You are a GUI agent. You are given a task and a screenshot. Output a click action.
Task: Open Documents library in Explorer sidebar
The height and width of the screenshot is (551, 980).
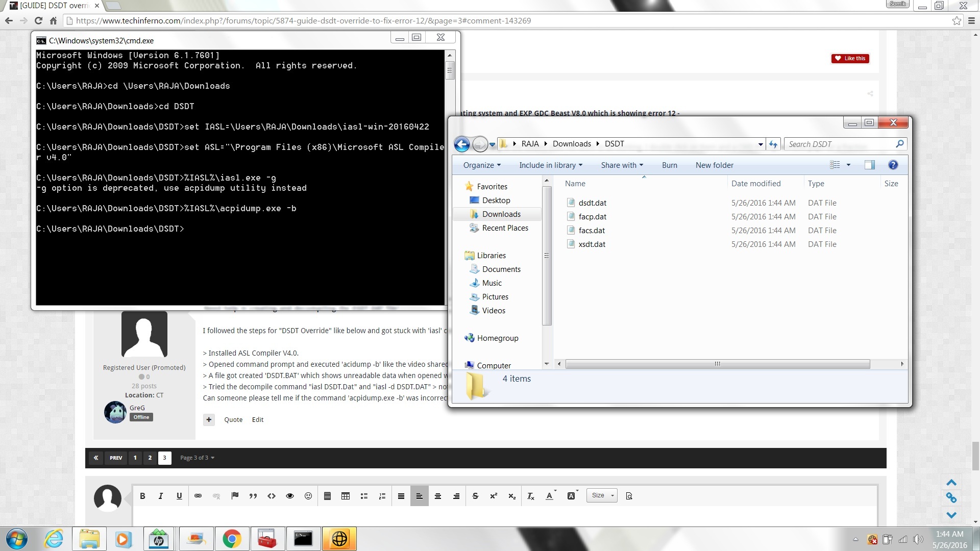coord(501,269)
